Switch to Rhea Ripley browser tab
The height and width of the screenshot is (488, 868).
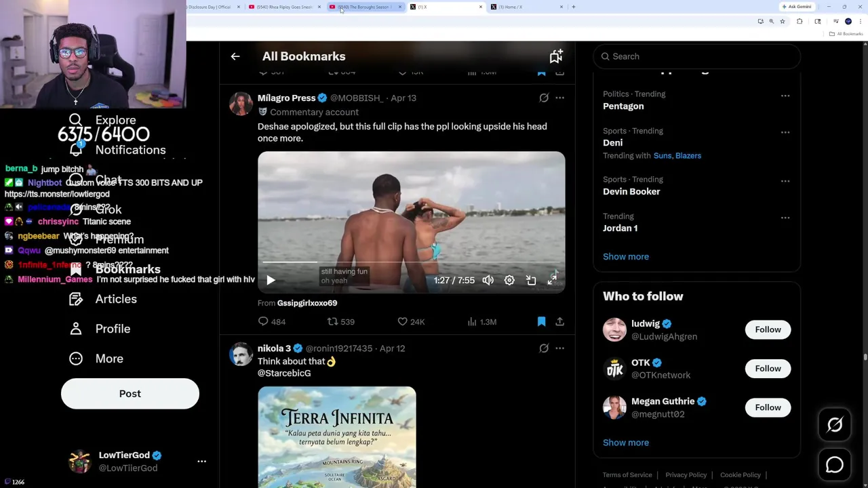click(284, 7)
